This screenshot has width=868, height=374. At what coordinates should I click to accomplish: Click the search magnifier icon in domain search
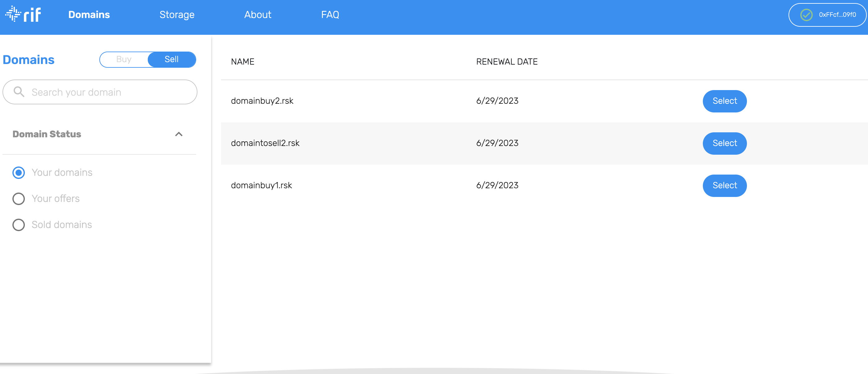(19, 92)
